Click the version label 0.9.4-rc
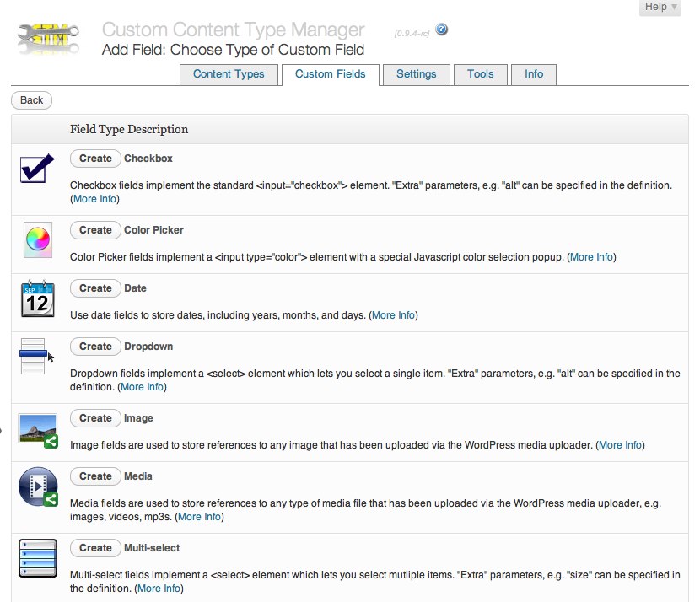700x602 pixels. coord(412,34)
